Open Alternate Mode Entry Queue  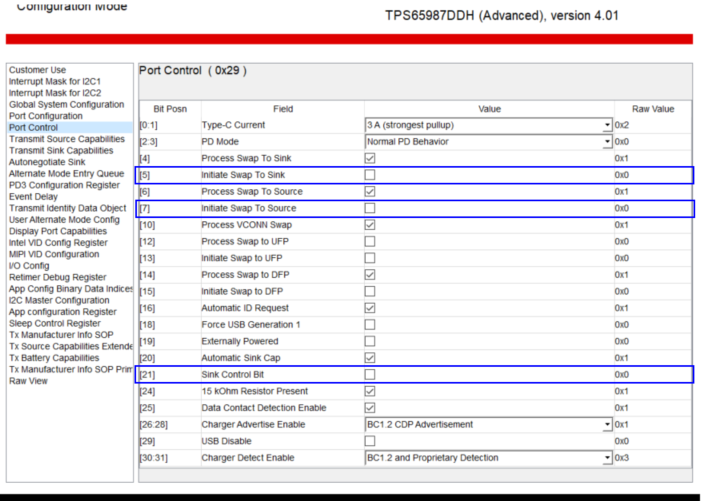[67, 174]
